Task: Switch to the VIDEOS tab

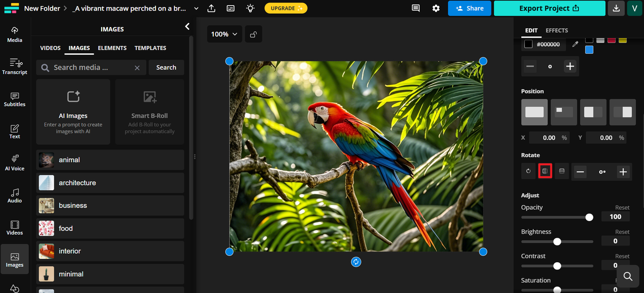Action: click(50, 48)
